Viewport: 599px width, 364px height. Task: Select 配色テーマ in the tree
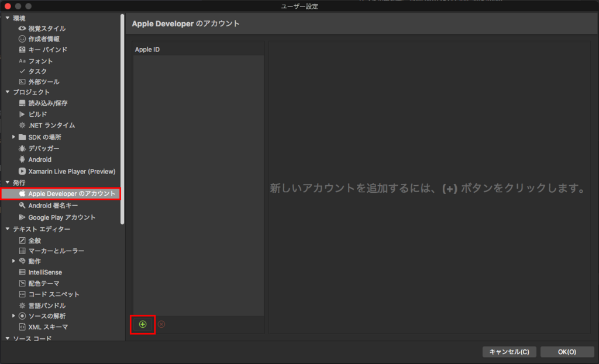pos(43,283)
